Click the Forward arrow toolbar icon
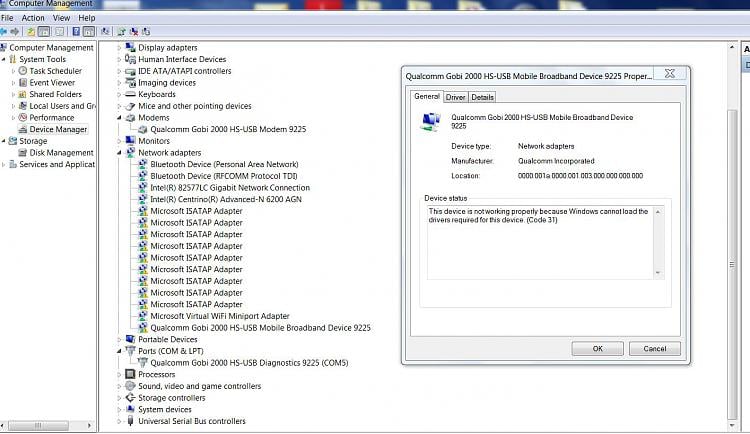The height and width of the screenshot is (434, 750). click(x=15, y=32)
